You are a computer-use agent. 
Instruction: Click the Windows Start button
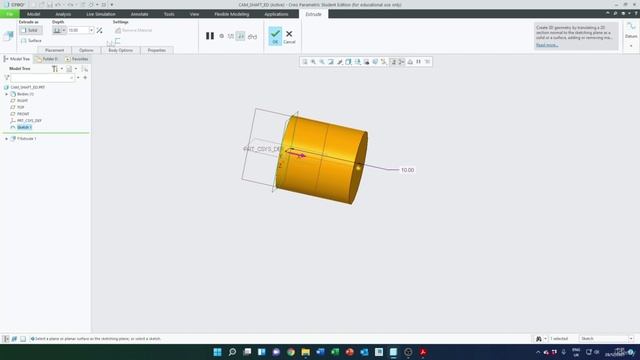(218, 352)
